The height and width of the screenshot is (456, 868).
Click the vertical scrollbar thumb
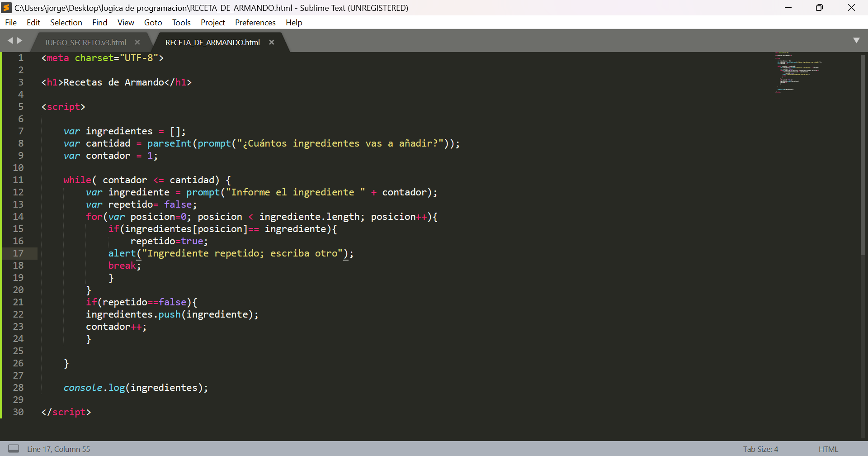[863, 154]
